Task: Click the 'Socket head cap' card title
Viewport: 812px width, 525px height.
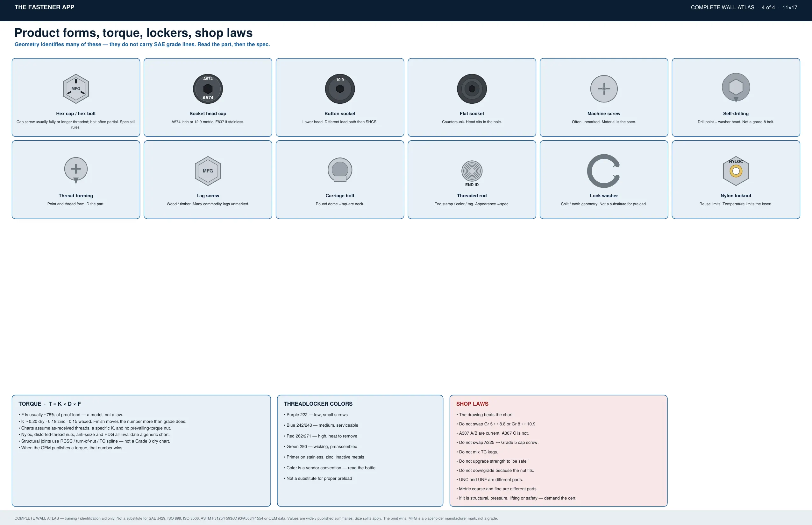Action: (208, 114)
